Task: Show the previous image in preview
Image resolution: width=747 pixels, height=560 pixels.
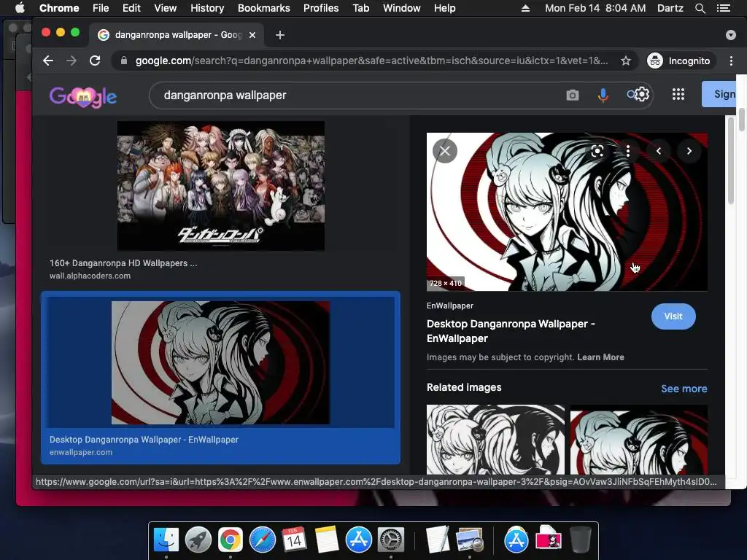Action: click(x=659, y=151)
